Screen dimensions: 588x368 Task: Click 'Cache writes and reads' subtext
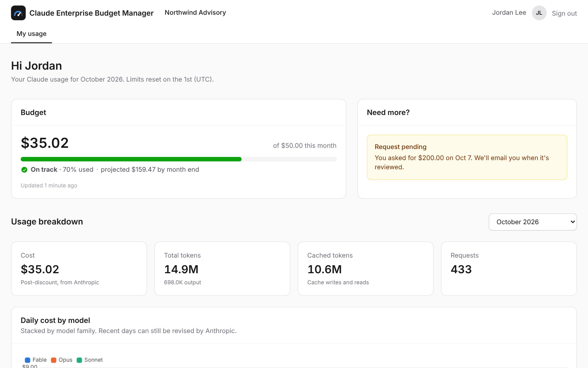338,282
